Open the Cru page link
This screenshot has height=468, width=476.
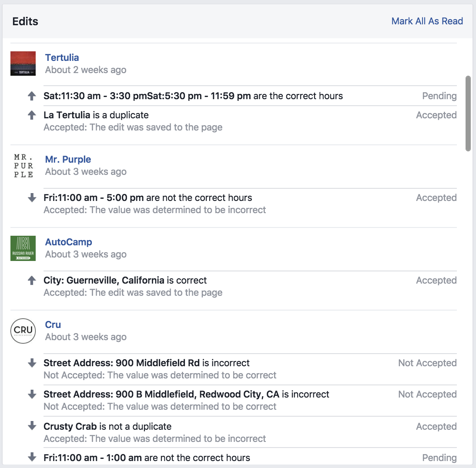pos(53,324)
